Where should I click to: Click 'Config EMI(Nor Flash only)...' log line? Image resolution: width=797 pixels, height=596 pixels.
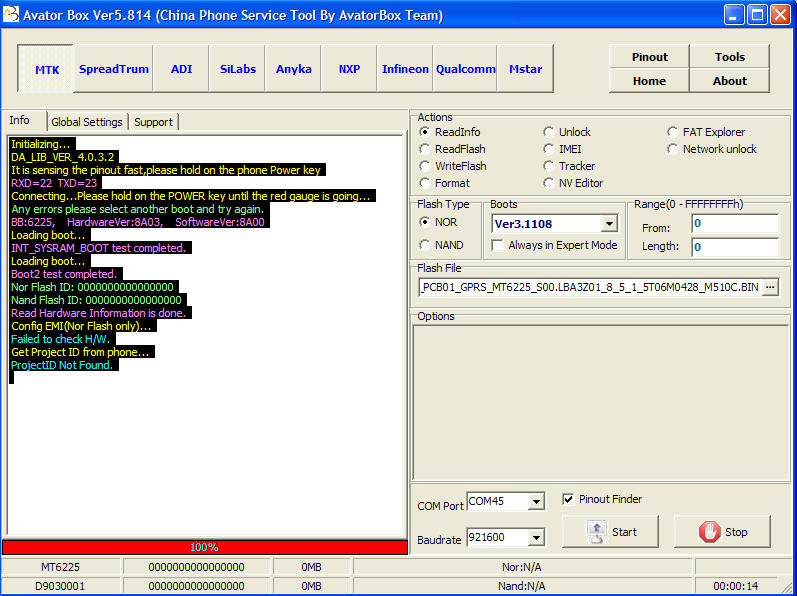tap(81, 326)
